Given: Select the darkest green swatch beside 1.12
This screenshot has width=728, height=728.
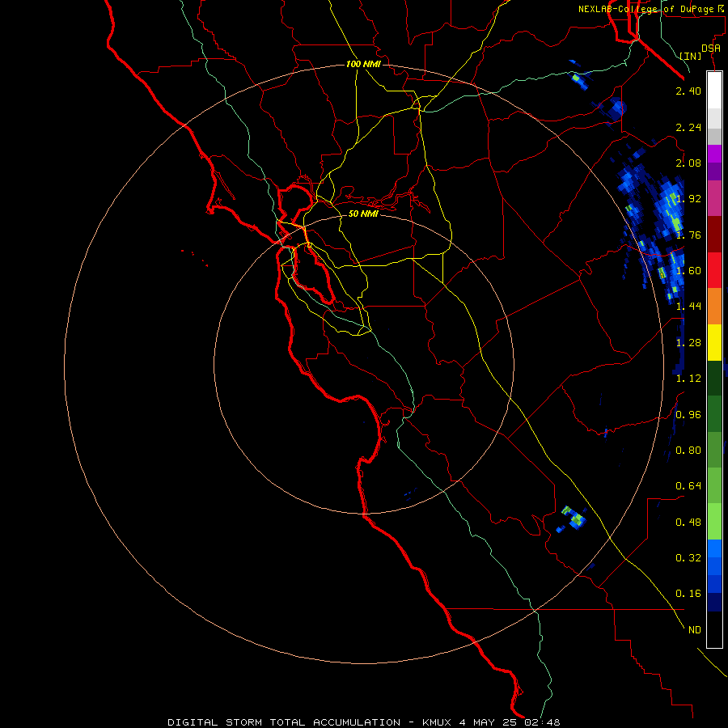Looking at the screenshot, I should click(x=714, y=378).
